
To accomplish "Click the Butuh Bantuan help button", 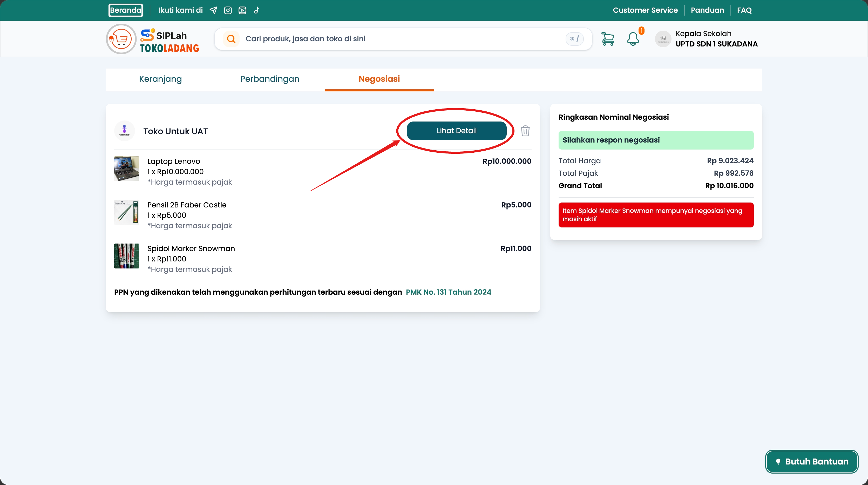I will click(x=812, y=462).
